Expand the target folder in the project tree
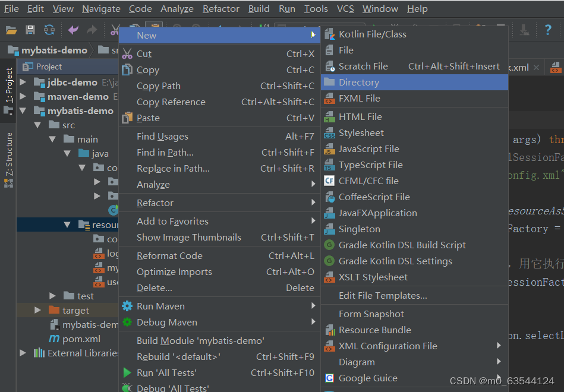The width and height of the screenshot is (564, 392). pos(37,311)
